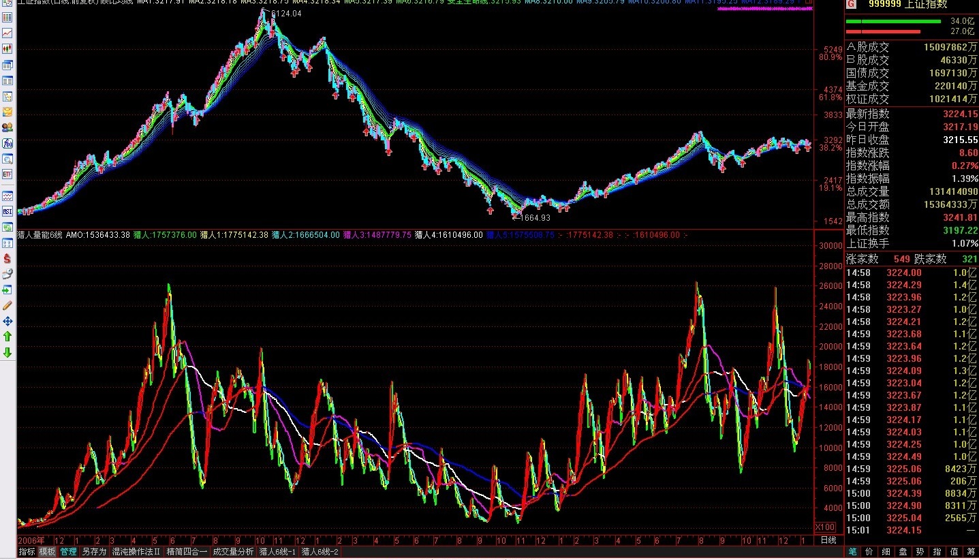Click the envelope message icon
The height and width of the screenshot is (560, 979).
(7, 112)
